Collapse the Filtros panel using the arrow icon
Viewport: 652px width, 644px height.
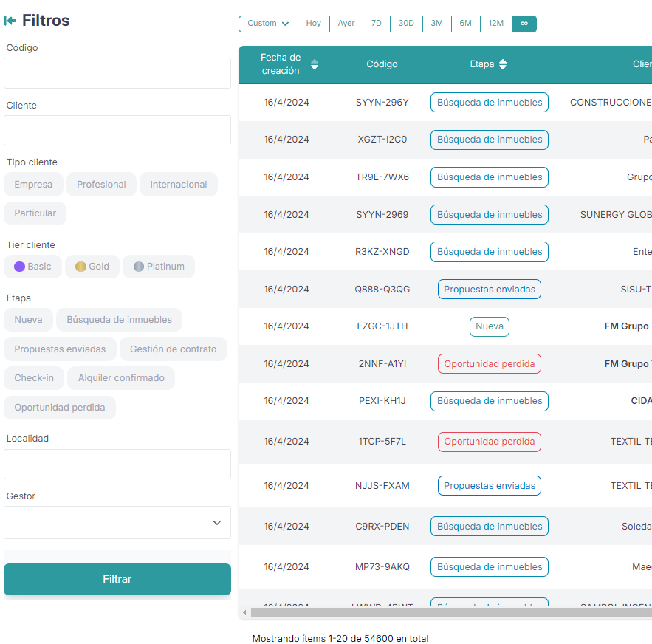(x=10, y=21)
